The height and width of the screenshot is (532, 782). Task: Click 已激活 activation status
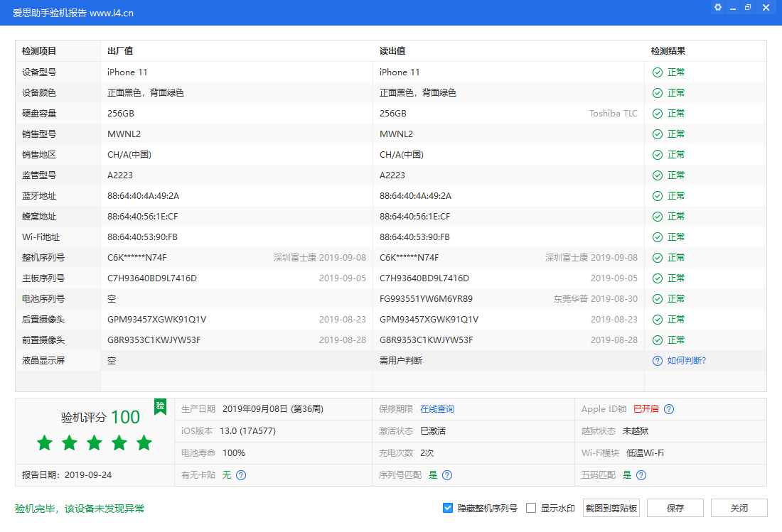click(x=433, y=431)
